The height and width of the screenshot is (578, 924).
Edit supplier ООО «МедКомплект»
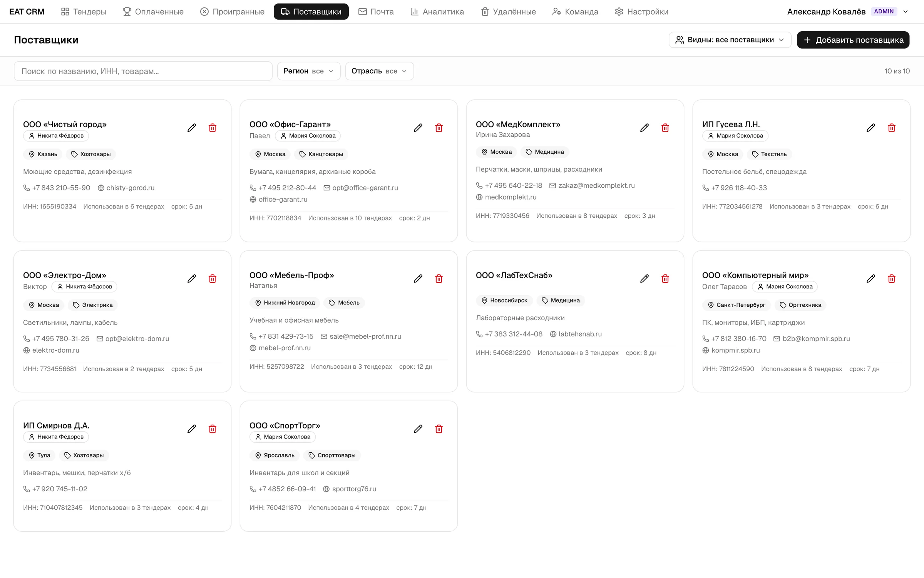644,128
